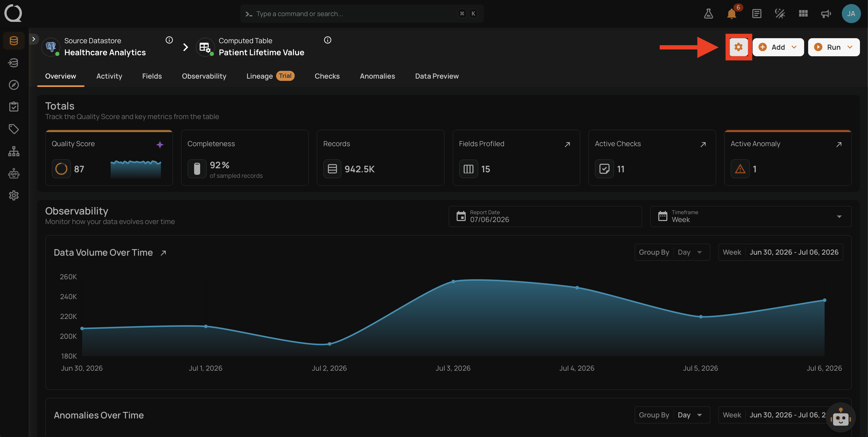Open the notifications bell icon
The image size is (868, 437).
(731, 14)
